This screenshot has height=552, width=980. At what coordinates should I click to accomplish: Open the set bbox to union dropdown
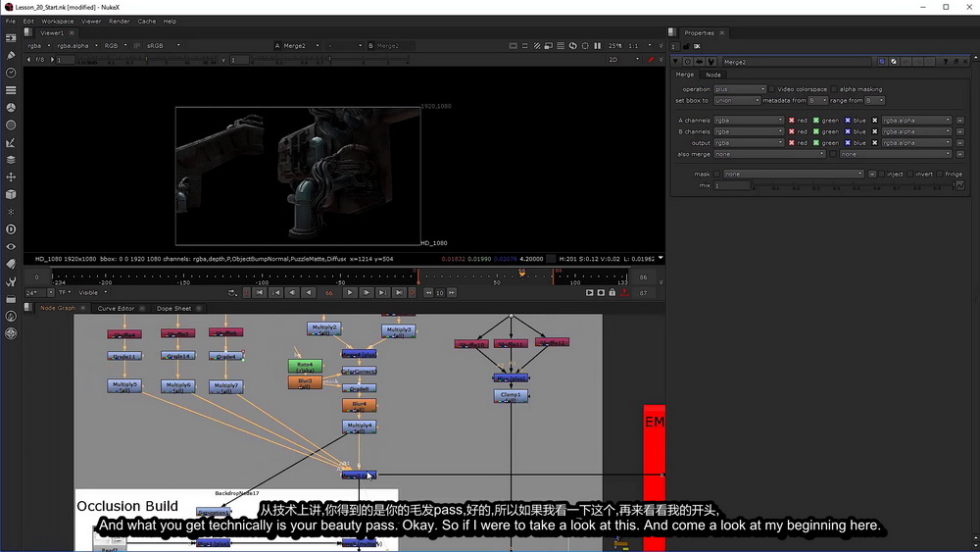click(x=737, y=100)
